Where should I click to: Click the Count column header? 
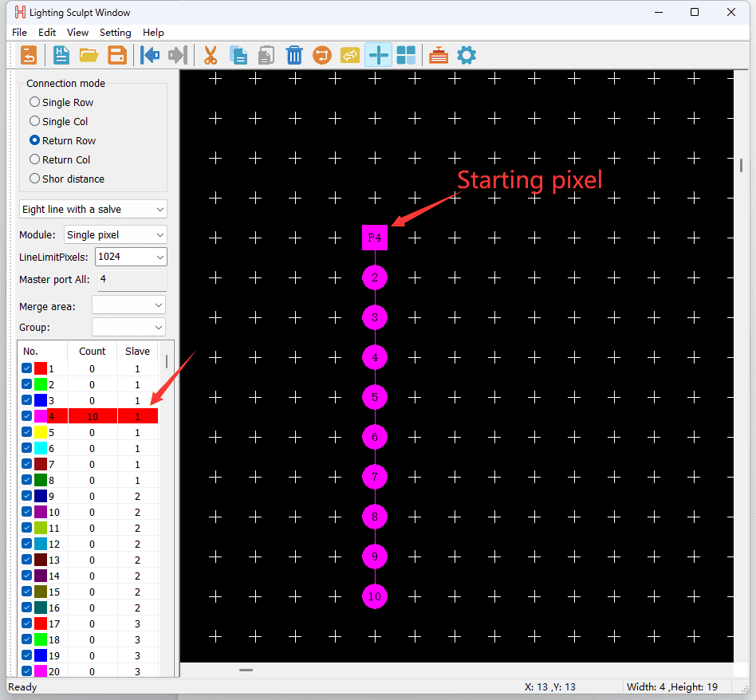click(x=92, y=351)
